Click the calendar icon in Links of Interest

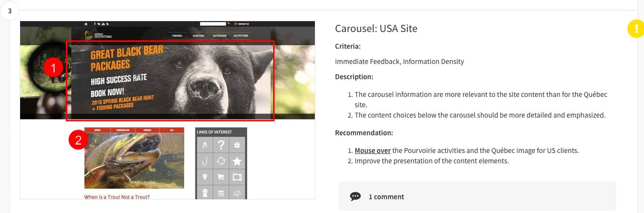coord(221,192)
